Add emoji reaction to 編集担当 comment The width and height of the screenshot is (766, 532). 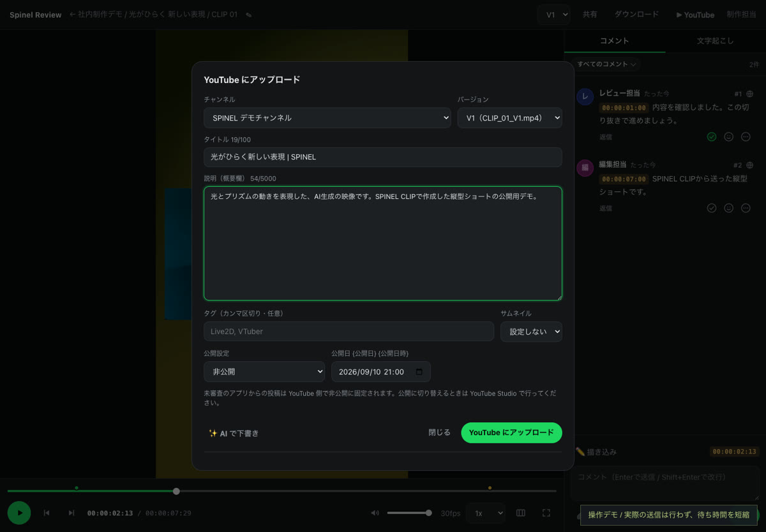[728, 209]
